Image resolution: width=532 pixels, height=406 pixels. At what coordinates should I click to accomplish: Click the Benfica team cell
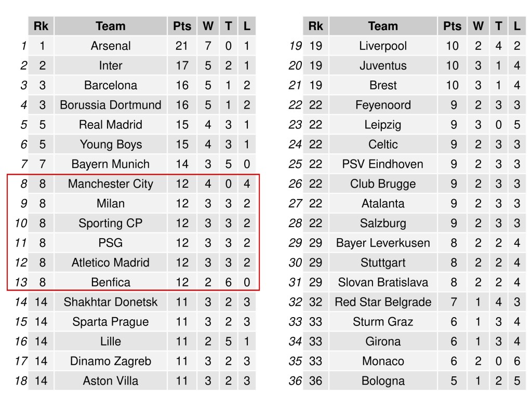tap(111, 283)
